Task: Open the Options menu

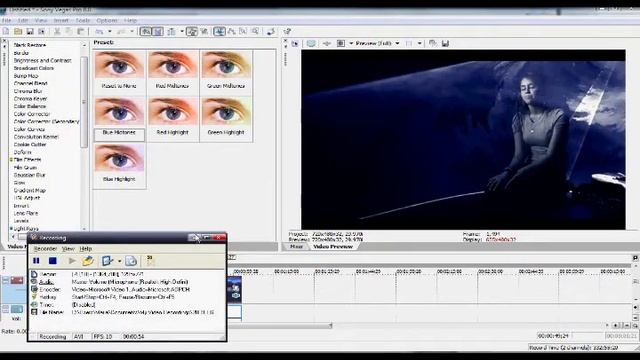Action: click(x=107, y=20)
